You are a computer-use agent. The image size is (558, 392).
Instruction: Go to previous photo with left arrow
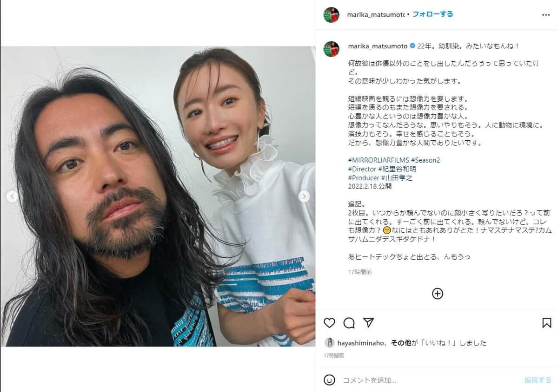(x=12, y=196)
